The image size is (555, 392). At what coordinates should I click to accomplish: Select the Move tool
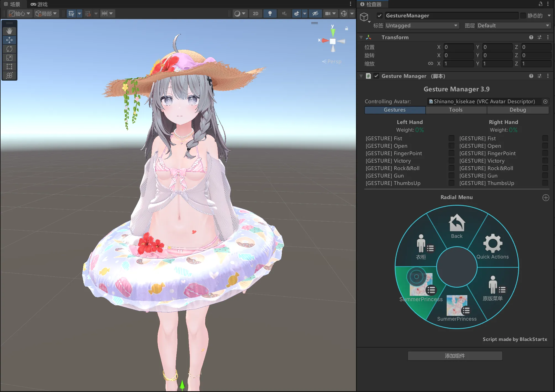(x=9, y=40)
